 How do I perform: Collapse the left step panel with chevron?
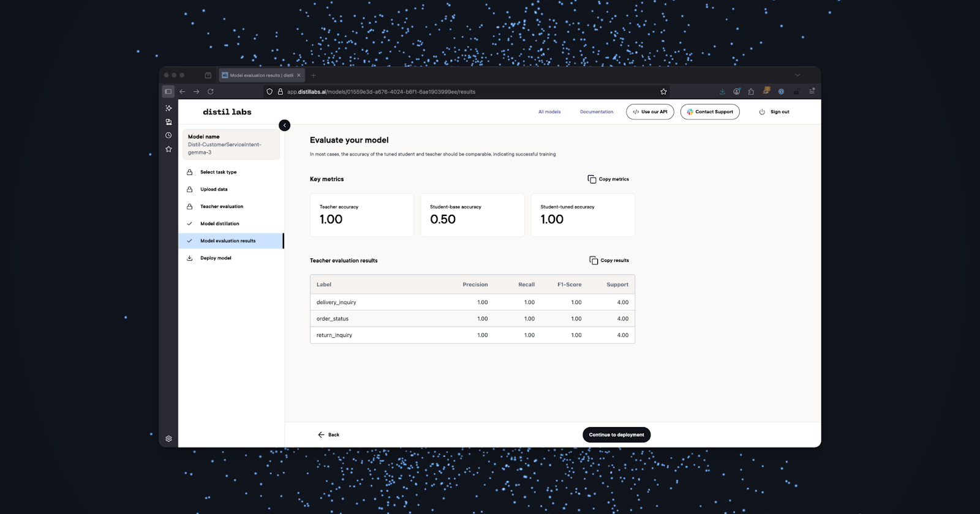point(284,125)
